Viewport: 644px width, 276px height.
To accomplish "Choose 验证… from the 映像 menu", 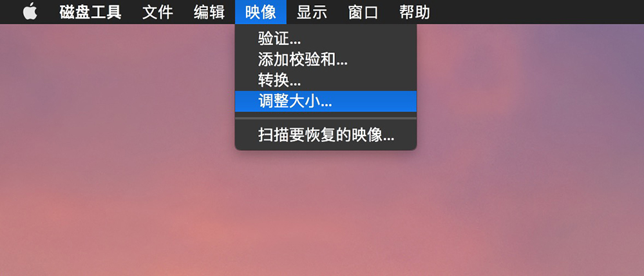I will coord(326,39).
